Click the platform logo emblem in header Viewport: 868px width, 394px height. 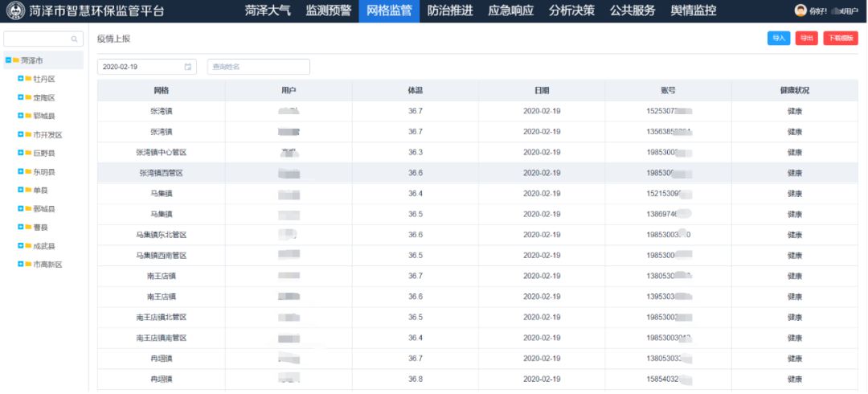click(15, 10)
